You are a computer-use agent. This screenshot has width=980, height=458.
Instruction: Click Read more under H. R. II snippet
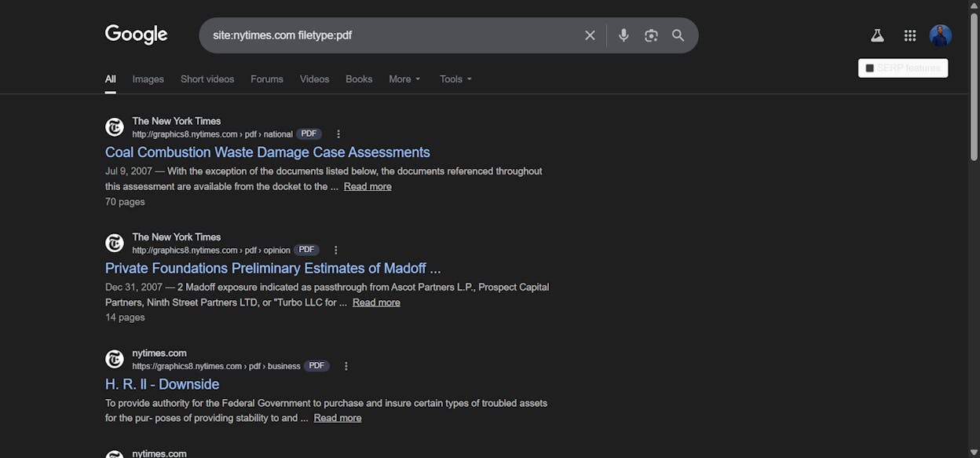click(338, 418)
